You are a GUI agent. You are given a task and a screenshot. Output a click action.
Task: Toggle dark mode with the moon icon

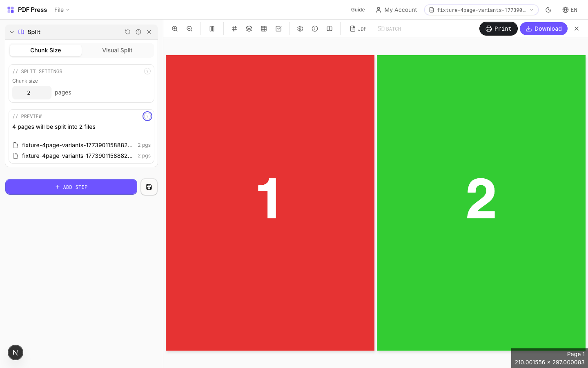[x=548, y=9]
